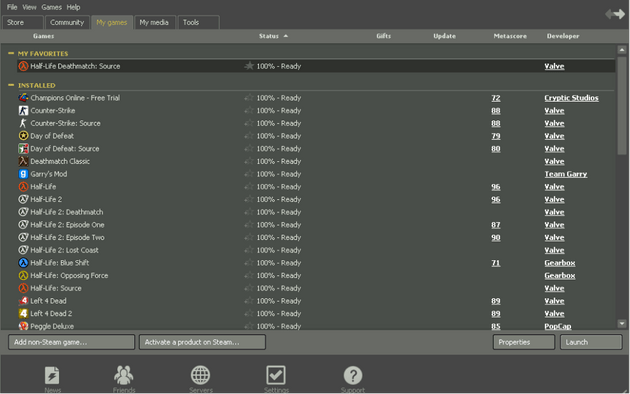Click the Deathmatch Classic game icon
630x394 pixels.
click(23, 161)
